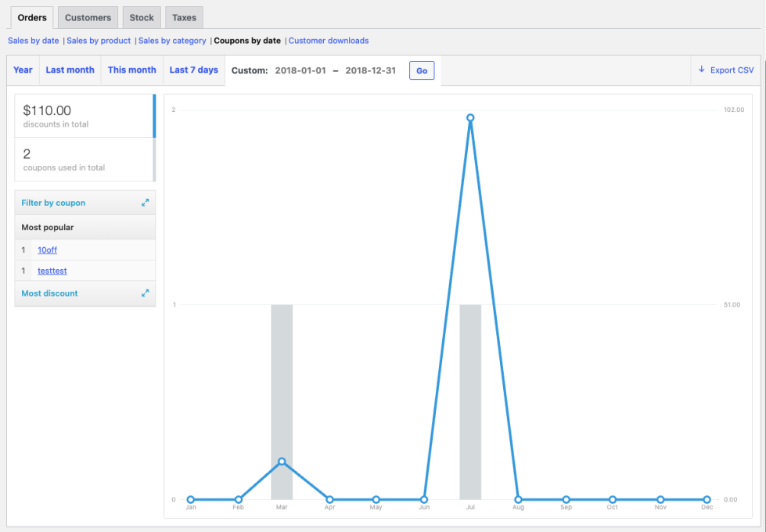
Task: Switch to the Customers tab
Action: (88, 17)
